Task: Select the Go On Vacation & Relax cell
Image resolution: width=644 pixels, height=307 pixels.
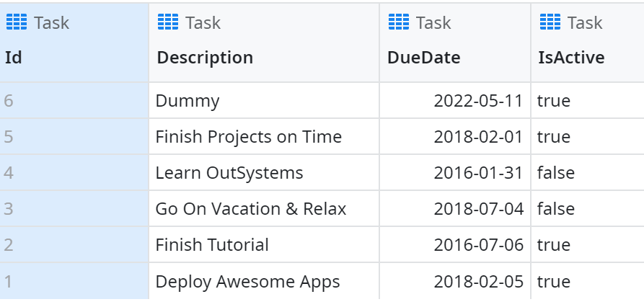Action: (x=251, y=209)
